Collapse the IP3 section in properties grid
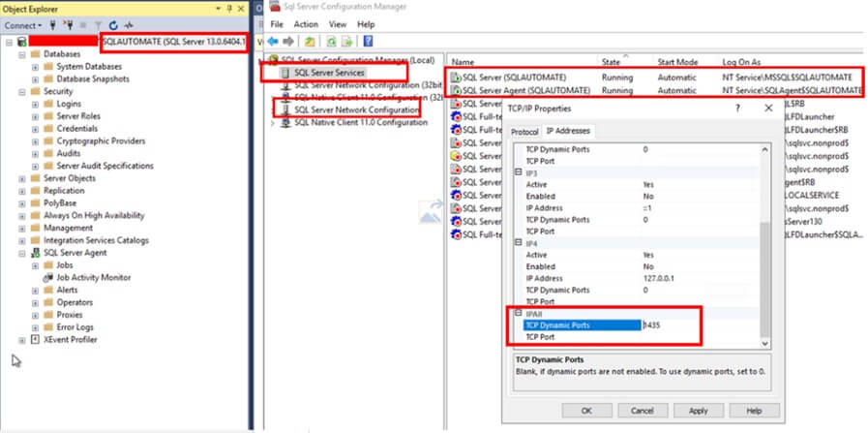This screenshot has width=868, height=433. (x=519, y=172)
